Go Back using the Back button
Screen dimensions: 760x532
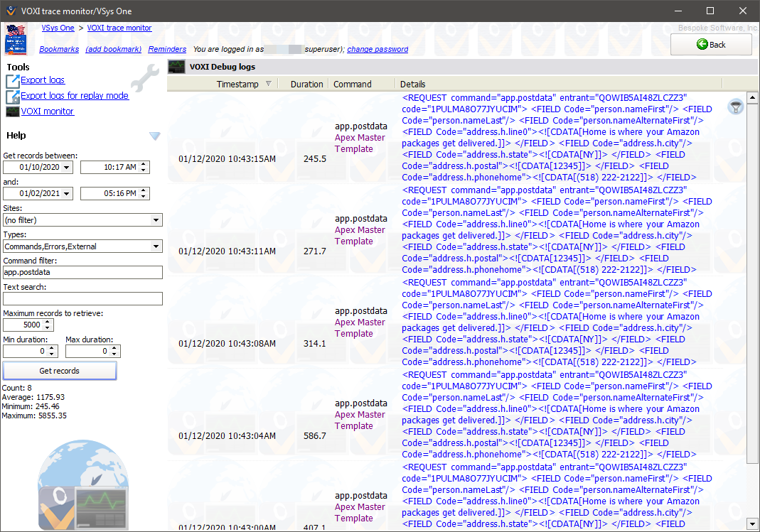click(711, 44)
